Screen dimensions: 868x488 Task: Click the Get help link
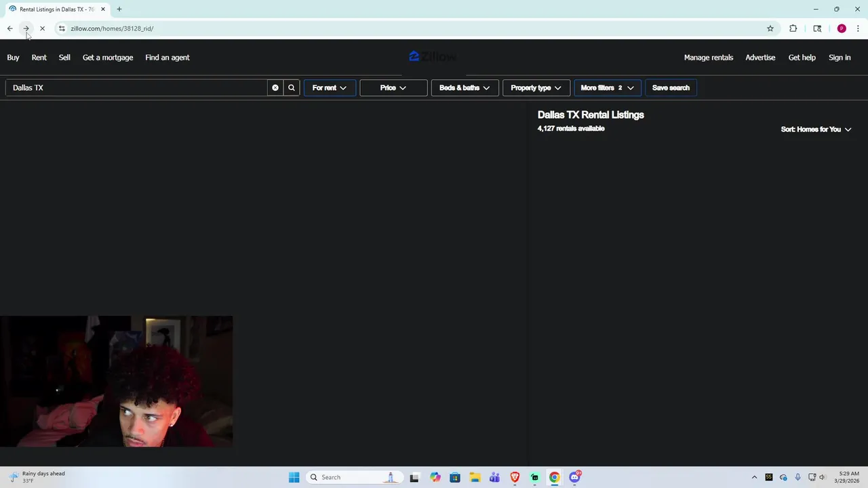802,58
